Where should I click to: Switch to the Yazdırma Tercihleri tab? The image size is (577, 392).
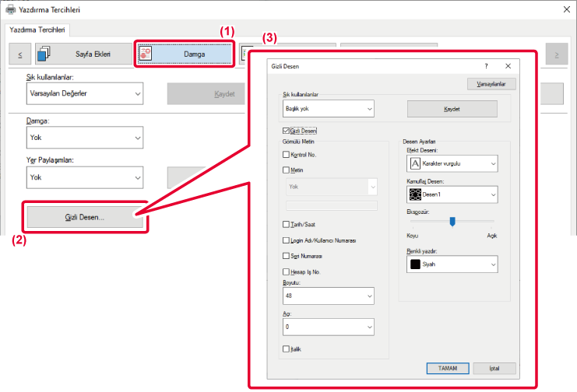(38, 30)
